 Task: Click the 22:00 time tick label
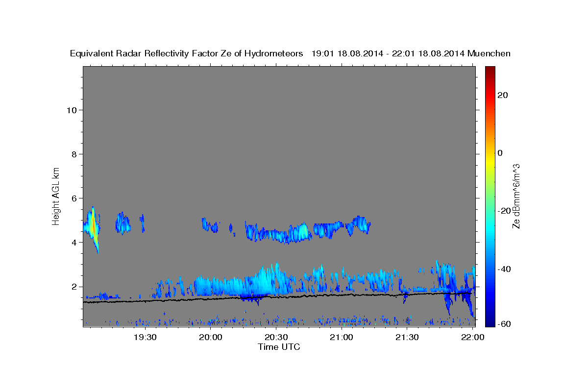[x=473, y=337]
